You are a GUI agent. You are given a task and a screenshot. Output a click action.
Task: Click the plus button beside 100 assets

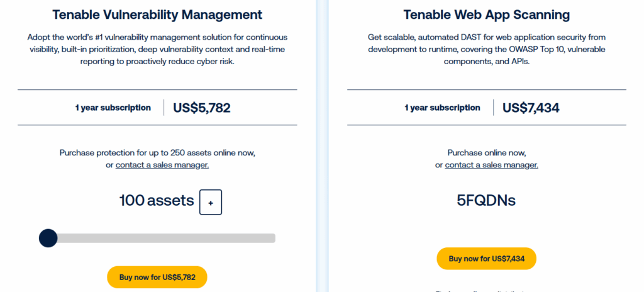point(211,202)
